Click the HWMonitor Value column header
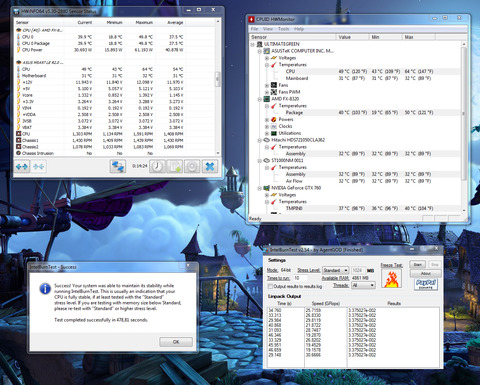The width and height of the screenshot is (480, 385). pos(353,37)
